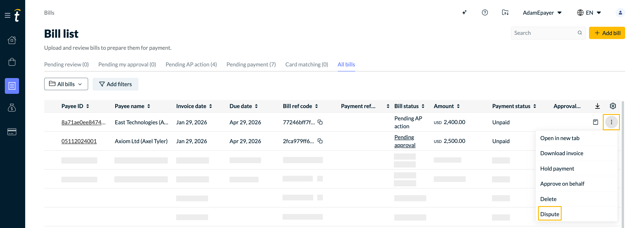Open the Bills sidebar icon
Viewport: 644px width, 228px height.
pyautogui.click(x=12, y=86)
